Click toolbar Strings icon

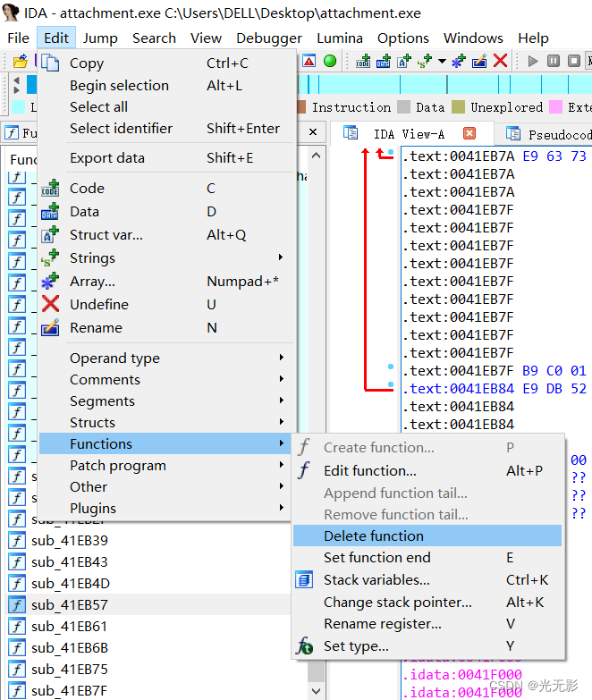[x=425, y=61]
